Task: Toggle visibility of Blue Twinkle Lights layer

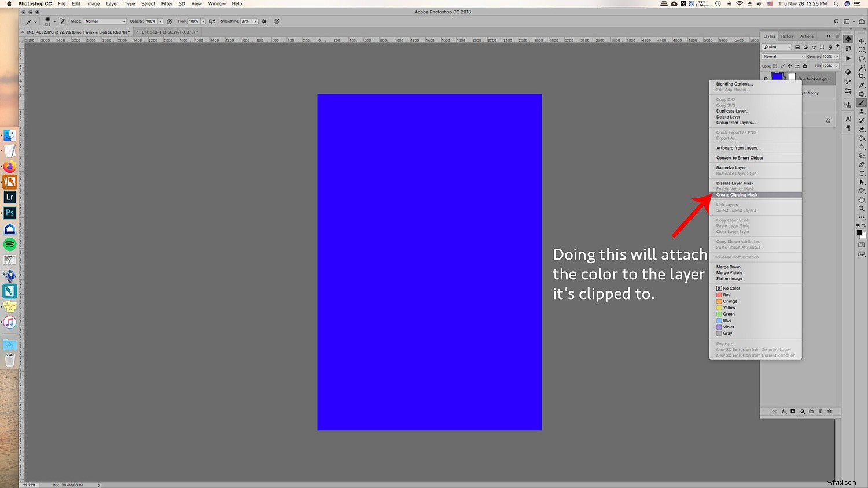Action: coord(766,79)
